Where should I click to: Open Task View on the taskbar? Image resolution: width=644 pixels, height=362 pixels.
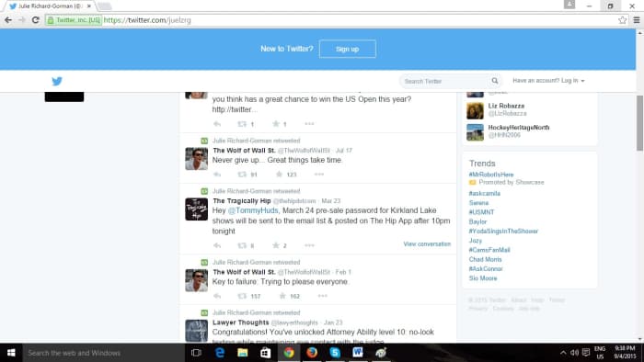196,353
